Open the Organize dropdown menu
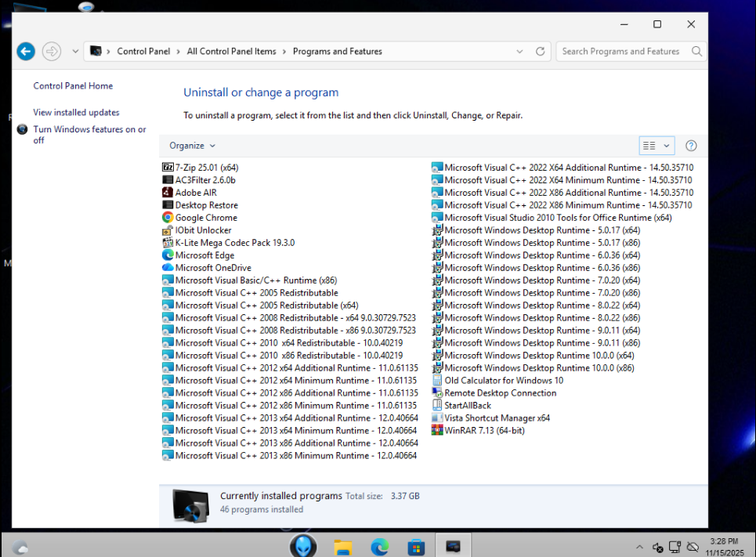The height and width of the screenshot is (557, 756). pyautogui.click(x=193, y=146)
